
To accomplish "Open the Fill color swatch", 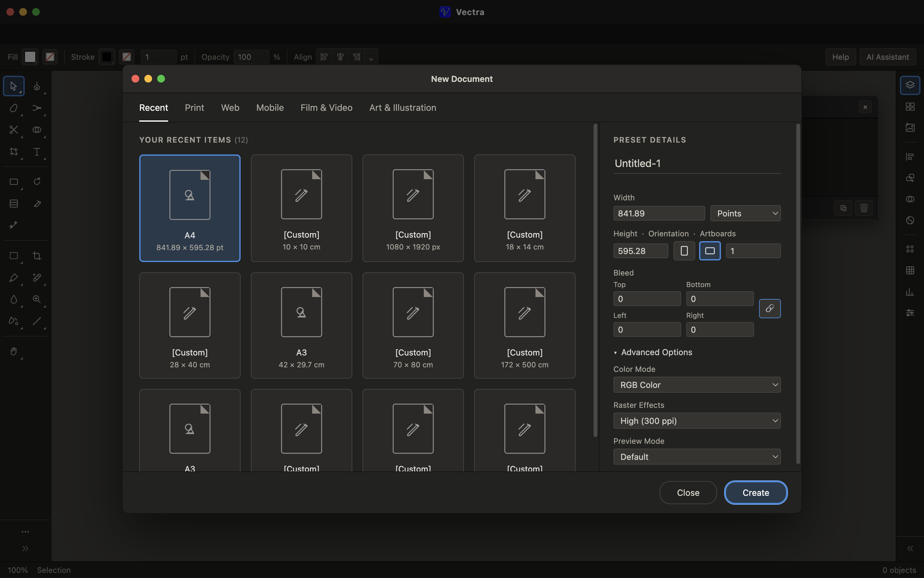I will coord(30,57).
